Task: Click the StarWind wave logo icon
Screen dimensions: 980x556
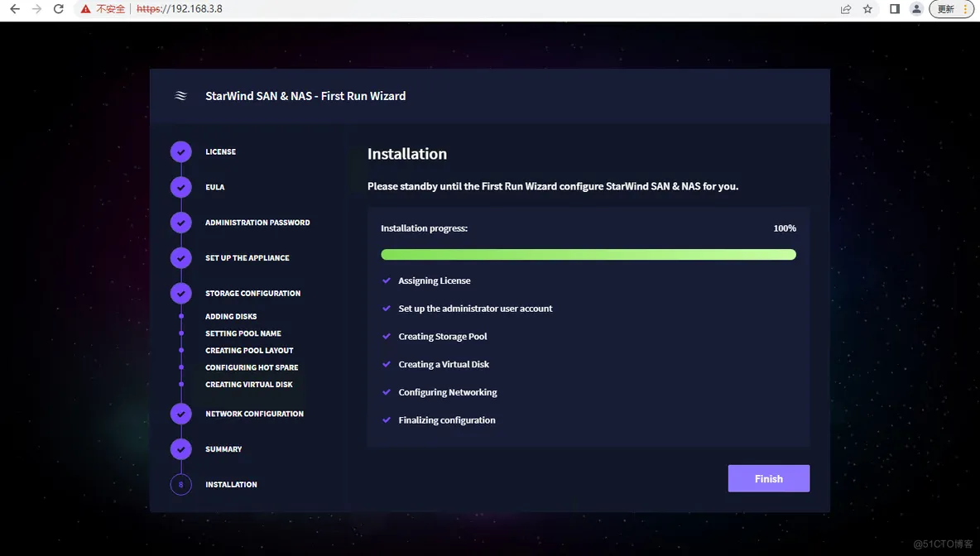Action: [180, 96]
